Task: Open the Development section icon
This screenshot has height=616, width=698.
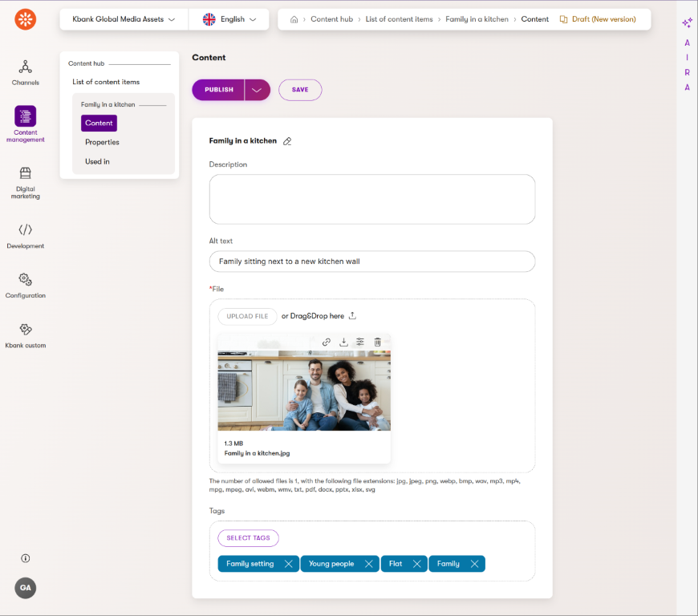Action: point(25,230)
